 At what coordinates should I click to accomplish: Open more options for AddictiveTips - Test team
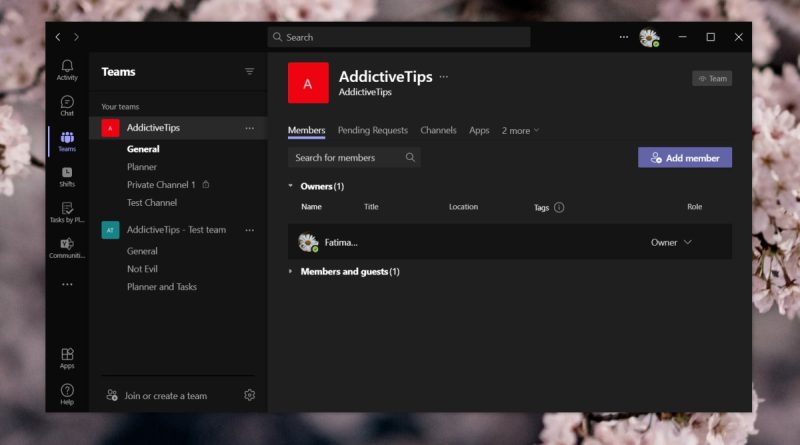point(249,230)
